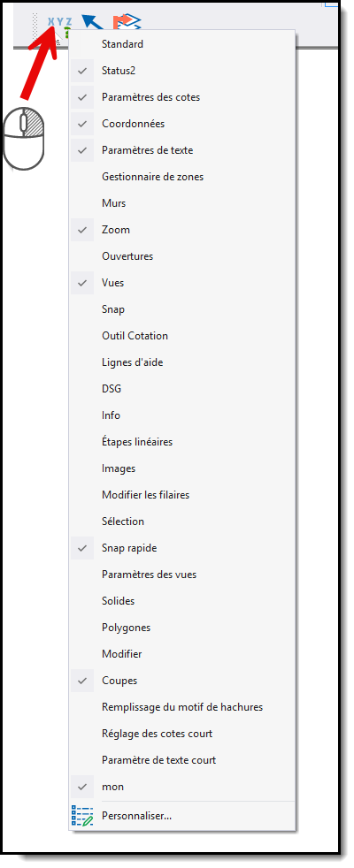
Task: Hide the Coupes toolbar
Action: pos(183,681)
